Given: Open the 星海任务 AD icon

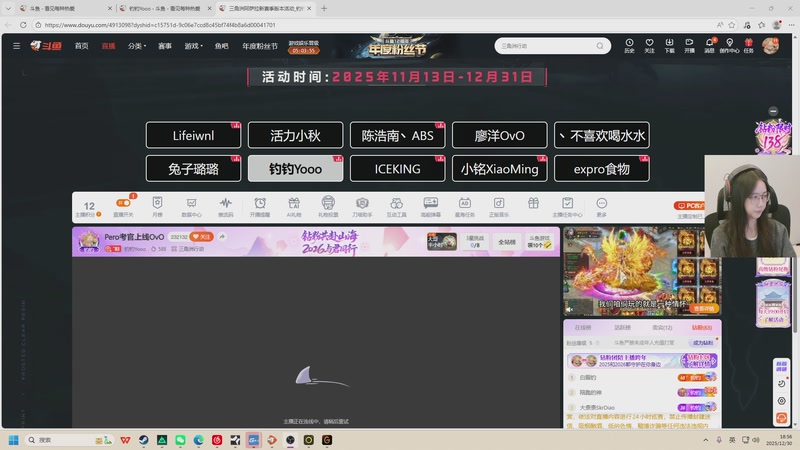Looking at the screenshot, I should (465, 207).
